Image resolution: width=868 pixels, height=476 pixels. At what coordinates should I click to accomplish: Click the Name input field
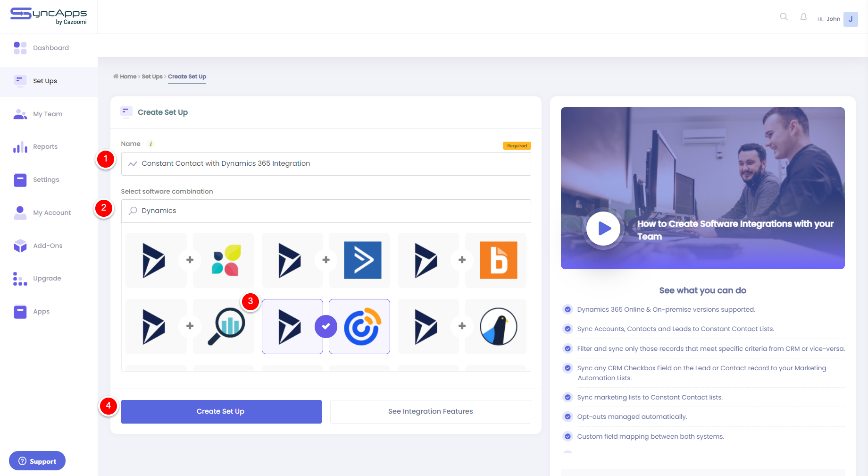tap(326, 164)
